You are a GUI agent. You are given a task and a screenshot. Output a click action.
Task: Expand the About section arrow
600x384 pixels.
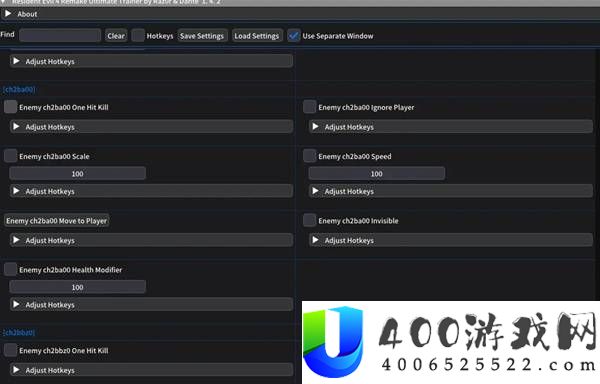point(8,14)
